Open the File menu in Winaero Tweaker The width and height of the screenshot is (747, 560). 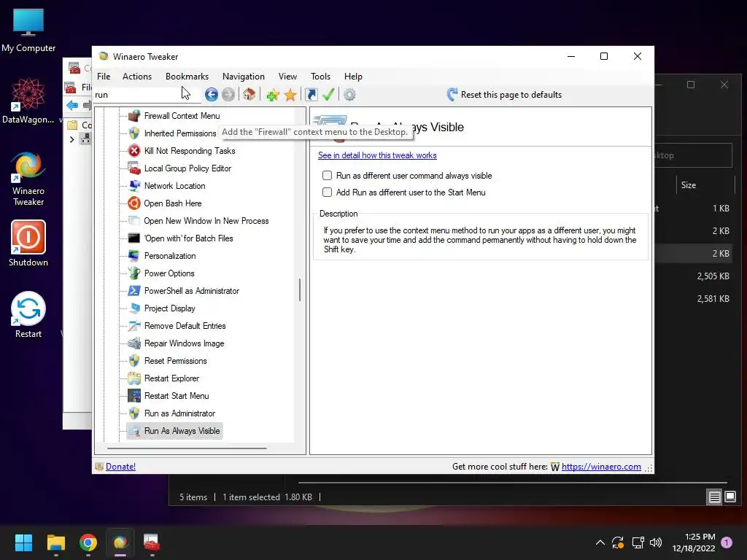(104, 76)
